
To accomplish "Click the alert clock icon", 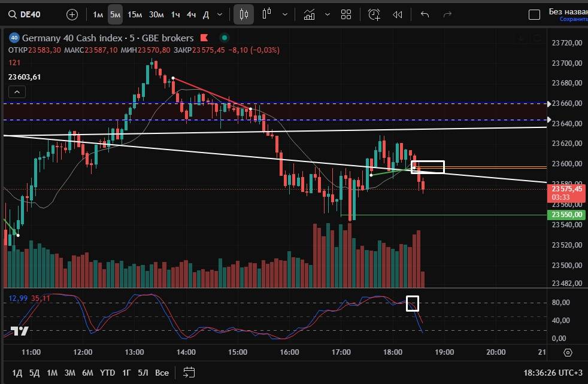I will (374, 14).
